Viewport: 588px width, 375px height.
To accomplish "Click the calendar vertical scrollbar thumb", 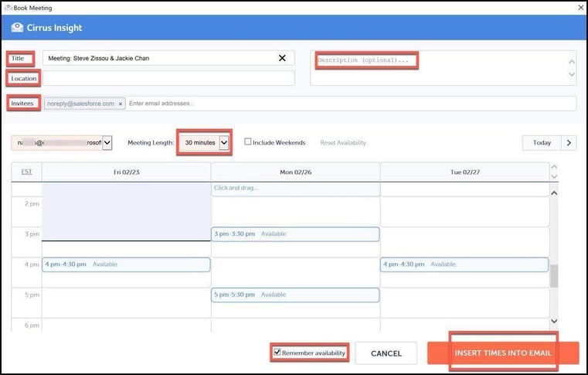I will 554,276.
